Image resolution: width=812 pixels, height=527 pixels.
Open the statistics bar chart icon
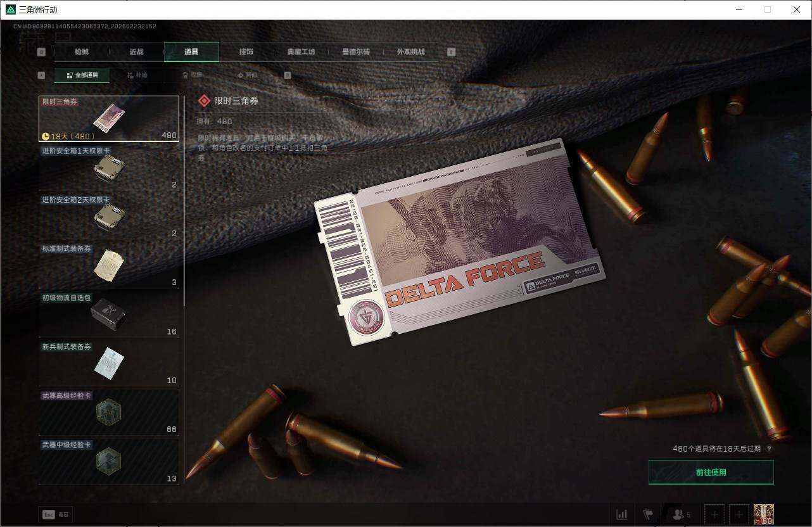[622, 514]
